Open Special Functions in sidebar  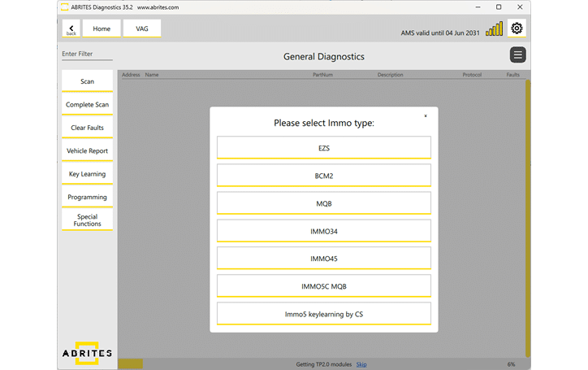tap(87, 220)
